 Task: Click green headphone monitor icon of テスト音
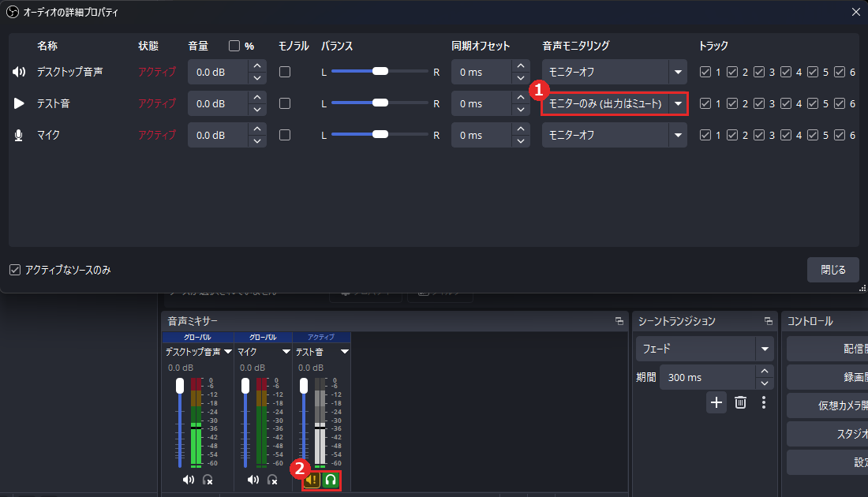331,480
